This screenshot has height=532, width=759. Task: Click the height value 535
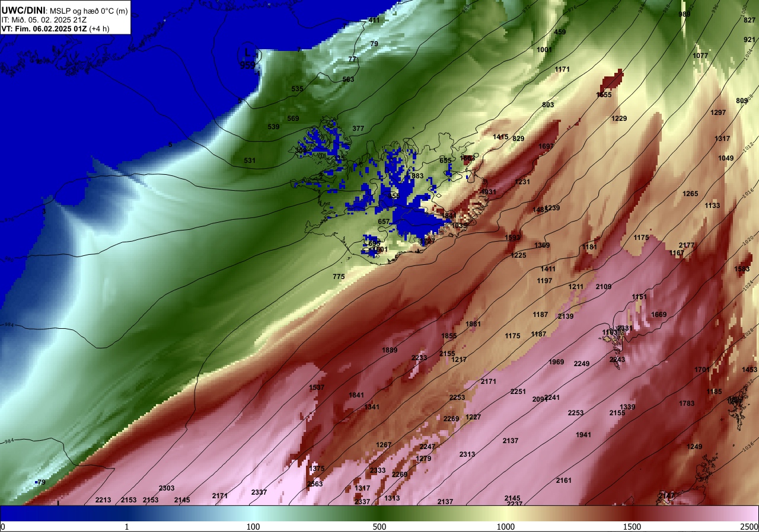(297, 89)
